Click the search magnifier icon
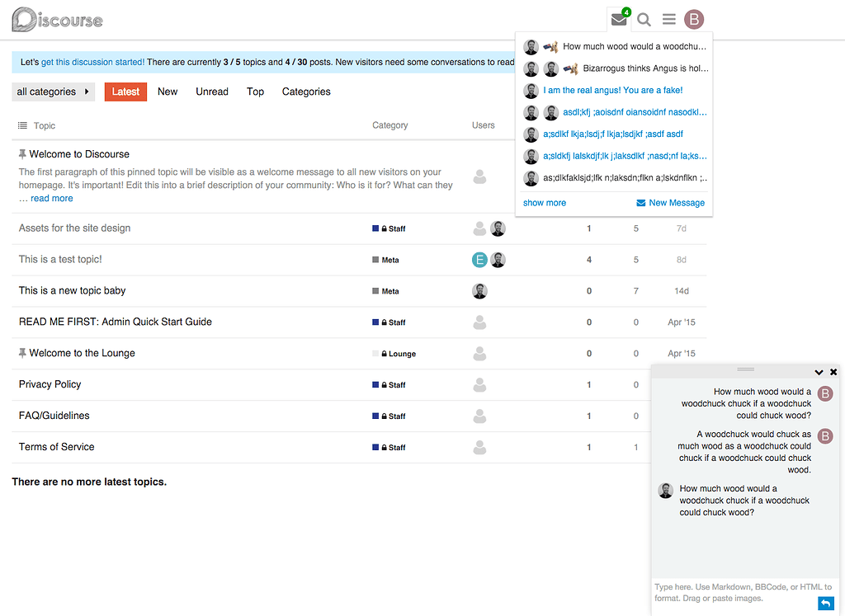 [x=644, y=20]
